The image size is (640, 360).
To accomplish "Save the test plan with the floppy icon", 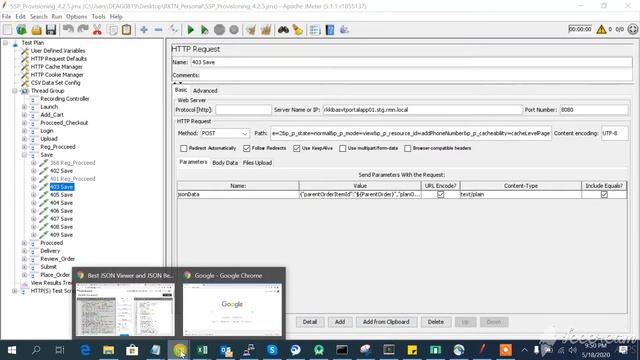I will tap(51, 29).
